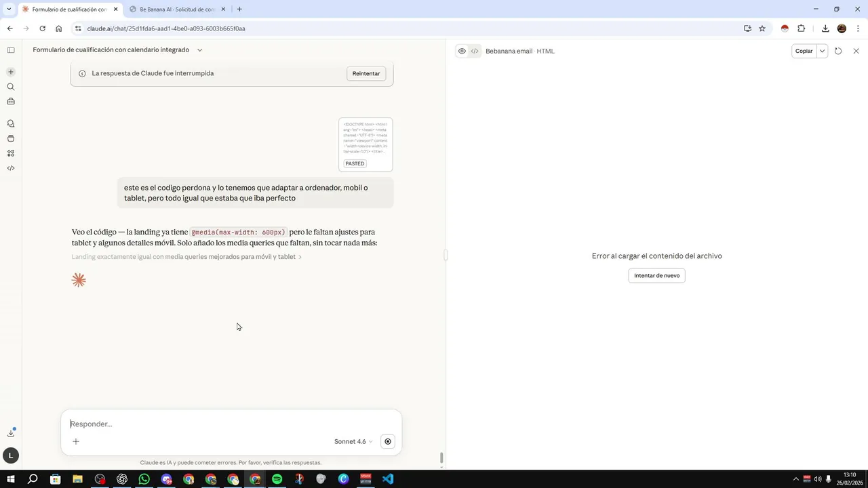Image resolution: width=868 pixels, height=488 pixels.
Task: Open the user profile avatar L
Action: [11, 456]
